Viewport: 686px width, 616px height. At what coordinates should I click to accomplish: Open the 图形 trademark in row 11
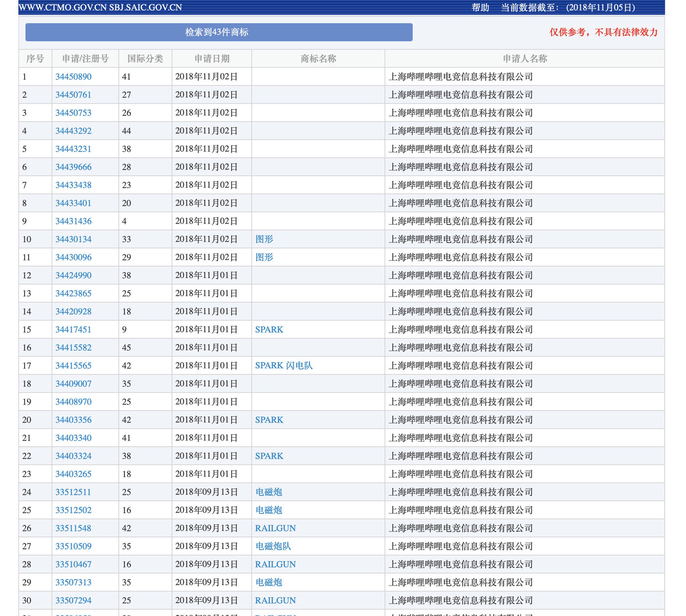point(264,257)
